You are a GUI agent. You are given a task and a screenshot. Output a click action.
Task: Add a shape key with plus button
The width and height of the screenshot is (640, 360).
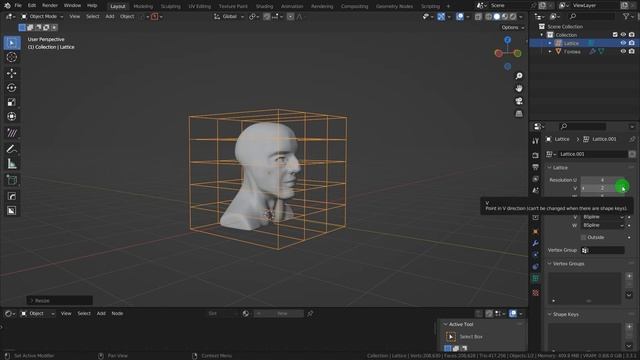(x=629, y=327)
